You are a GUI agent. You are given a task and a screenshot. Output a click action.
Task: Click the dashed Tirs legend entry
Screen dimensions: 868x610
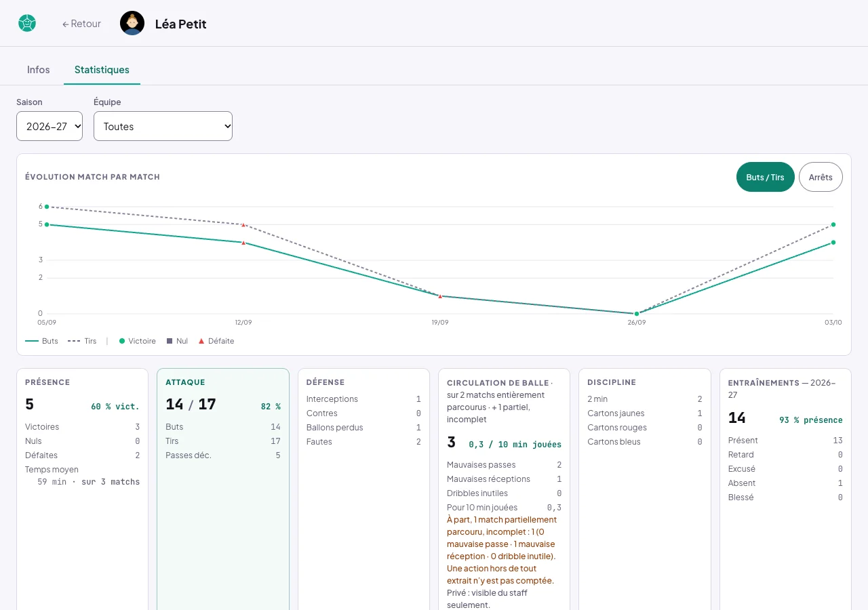tap(82, 341)
